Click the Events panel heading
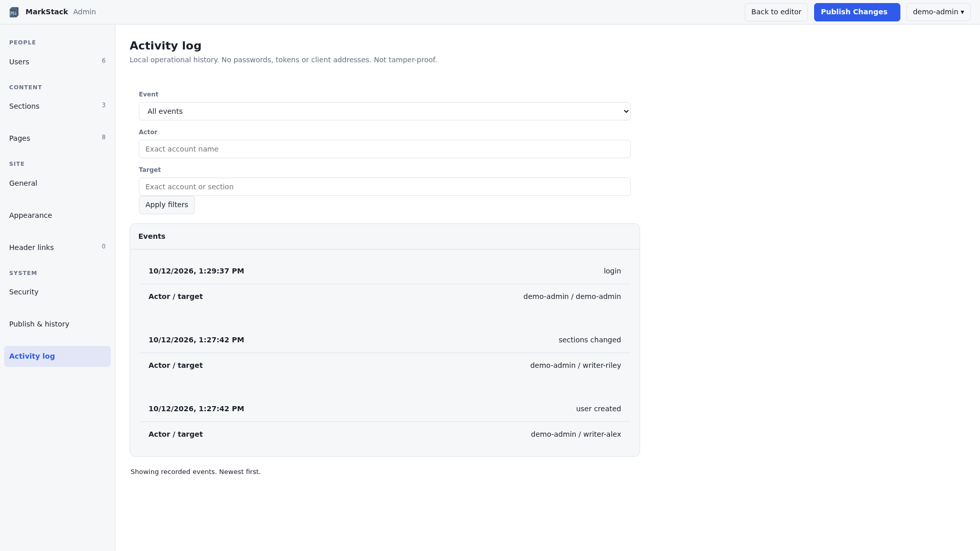The height and width of the screenshot is (551, 980). pyautogui.click(x=152, y=236)
